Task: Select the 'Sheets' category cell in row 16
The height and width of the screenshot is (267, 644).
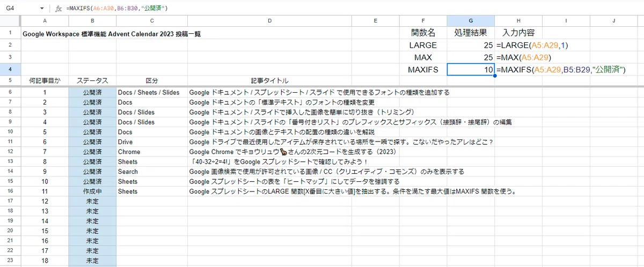Action: click(x=152, y=191)
